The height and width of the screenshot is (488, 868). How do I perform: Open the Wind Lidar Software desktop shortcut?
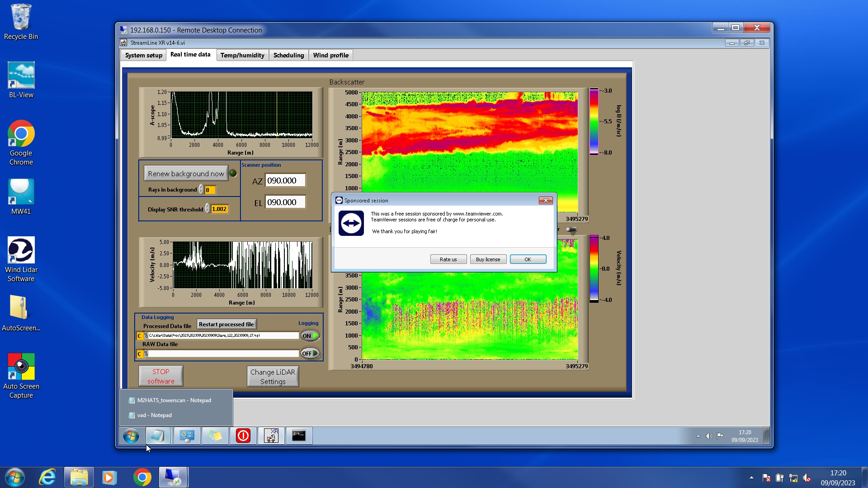click(x=21, y=250)
